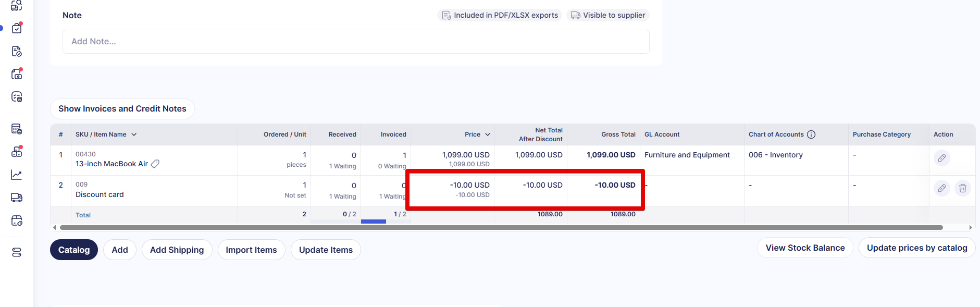Select the Catalog tab button
Screen dimensions: 980x307
click(x=74, y=250)
